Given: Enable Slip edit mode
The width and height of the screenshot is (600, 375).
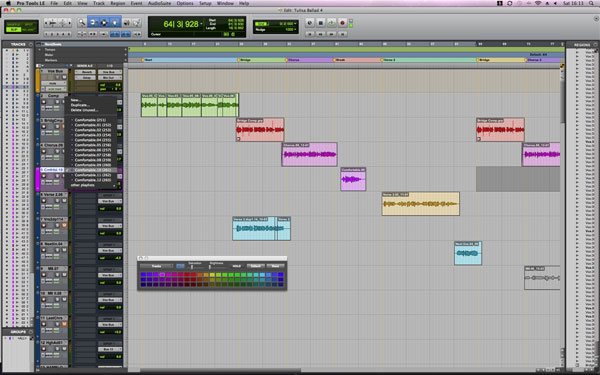Looking at the screenshot, I should pyautogui.click(x=13, y=29).
